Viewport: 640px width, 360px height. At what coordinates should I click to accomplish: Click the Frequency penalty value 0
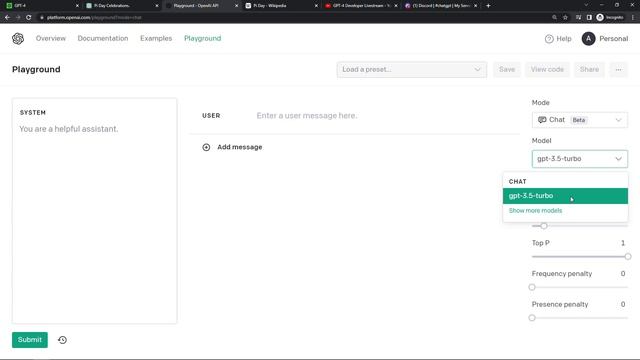(623, 273)
